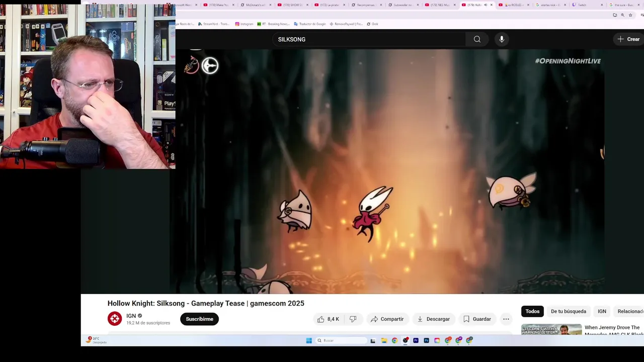644x362 pixels.
Task: Click the When Jeremy Drove The Mercedes title
Action: [x=613, y=330]
